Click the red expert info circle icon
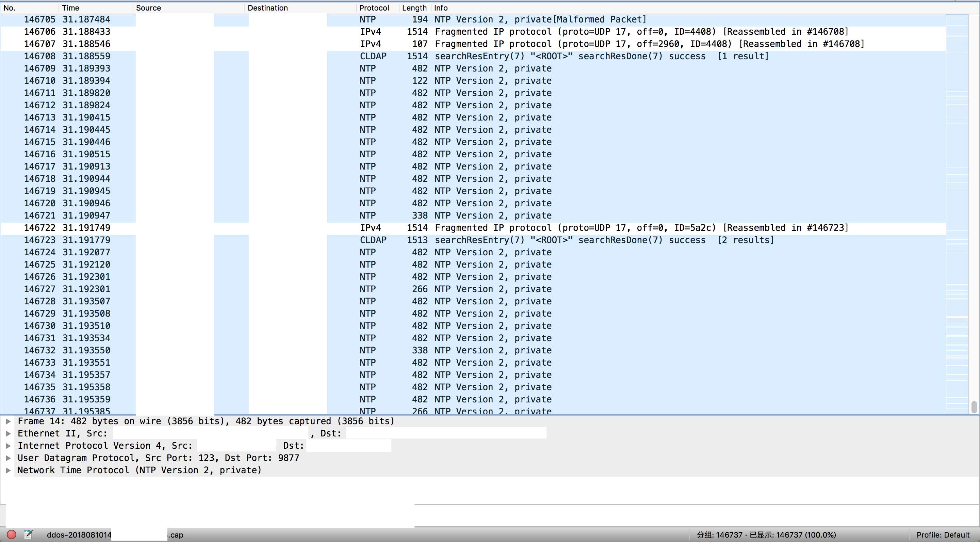The image size is (980, 542). click(x=12, y=535)
